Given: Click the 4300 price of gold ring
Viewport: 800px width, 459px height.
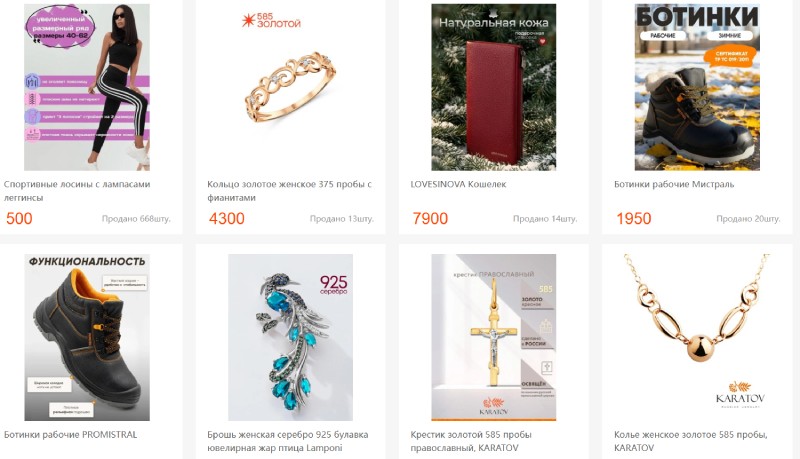Looking at the screenshot, I should 227,218.
